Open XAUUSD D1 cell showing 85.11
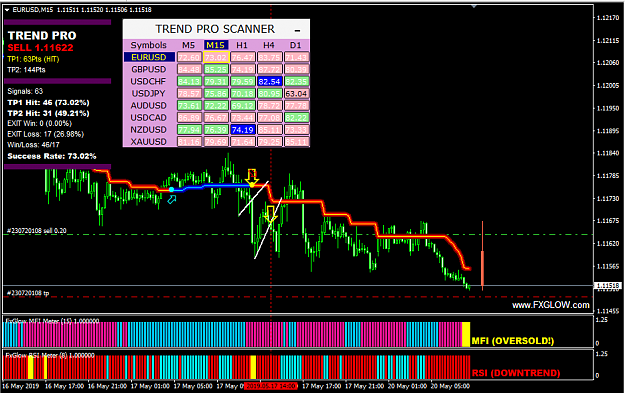 click(x=296, y=141)
